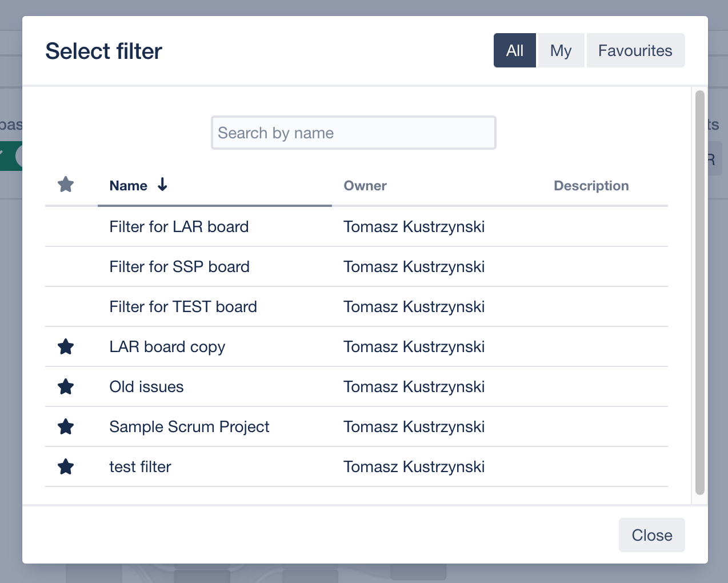The height and width of the screenshot is (583, 728).
Task: Focus the Search by name field
Action: pyautogui.click(x=354, y=133)
